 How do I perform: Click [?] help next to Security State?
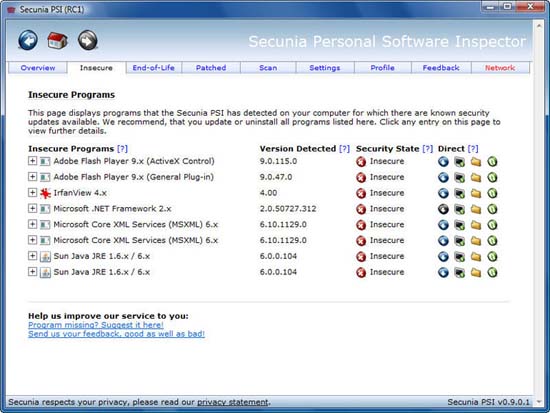click(x=428, y=149)
